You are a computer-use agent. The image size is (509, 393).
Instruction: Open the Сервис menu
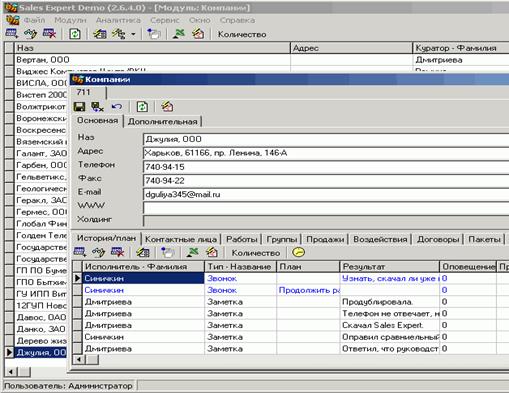point(165,20)
